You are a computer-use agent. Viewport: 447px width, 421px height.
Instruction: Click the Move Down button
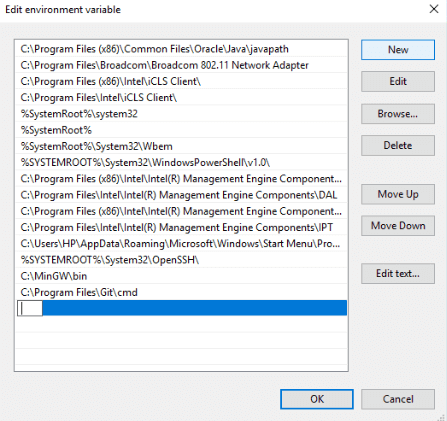point(398,226)
